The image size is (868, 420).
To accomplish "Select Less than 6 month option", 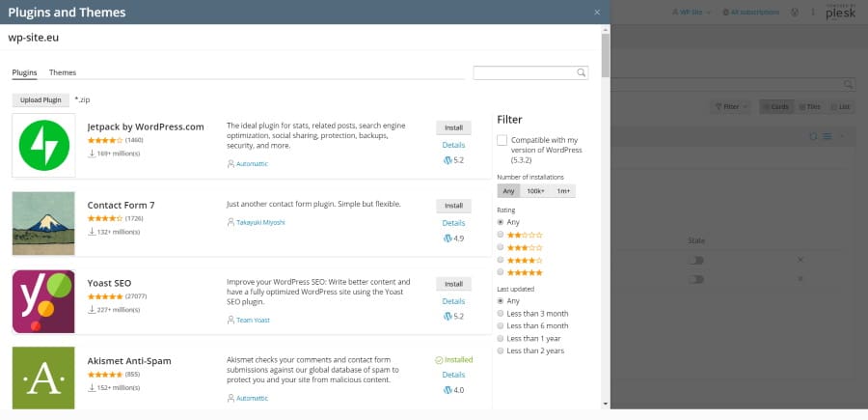I will pos(501,325).
